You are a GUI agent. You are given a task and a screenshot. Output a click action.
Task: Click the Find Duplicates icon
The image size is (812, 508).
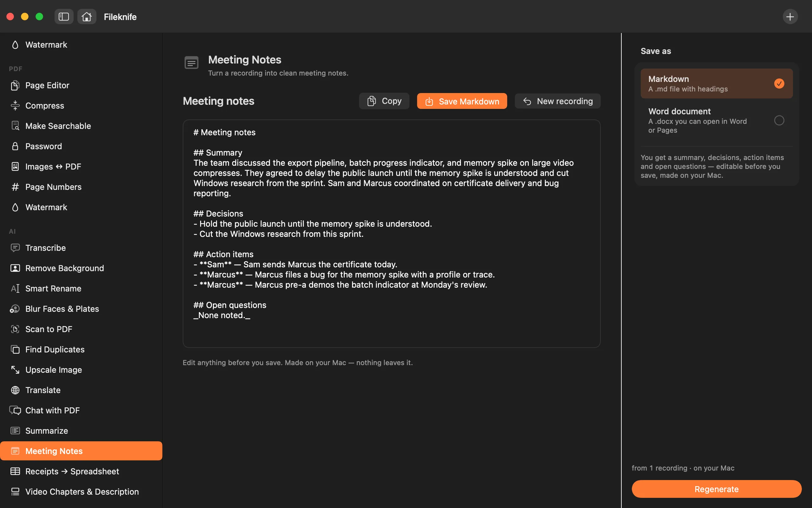15,350
